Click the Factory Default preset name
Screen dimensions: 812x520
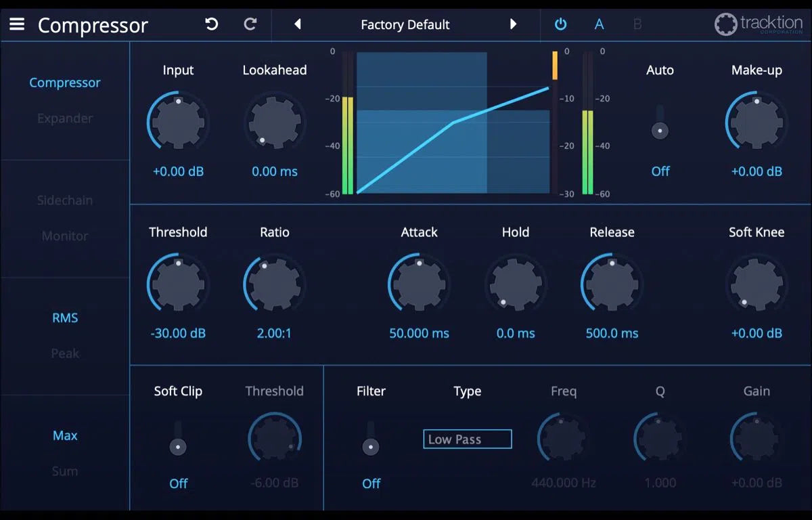405,24
